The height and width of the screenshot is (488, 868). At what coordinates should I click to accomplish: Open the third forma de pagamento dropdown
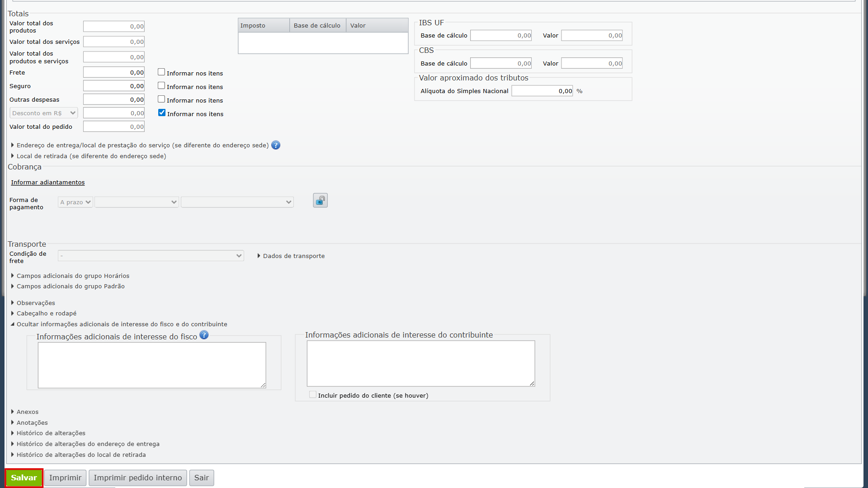(237, 202)
